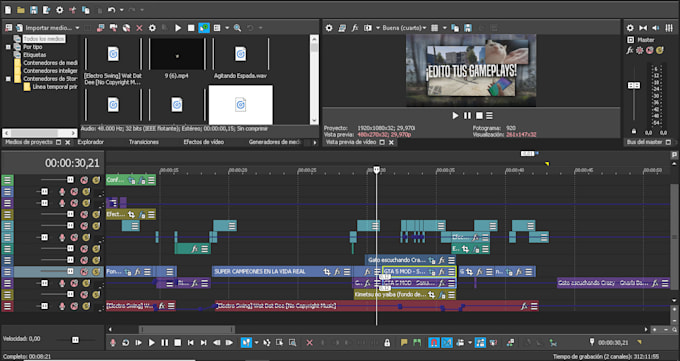
Task: Collapse the Contenedores de Stor tree node
Action: (8, 79)
